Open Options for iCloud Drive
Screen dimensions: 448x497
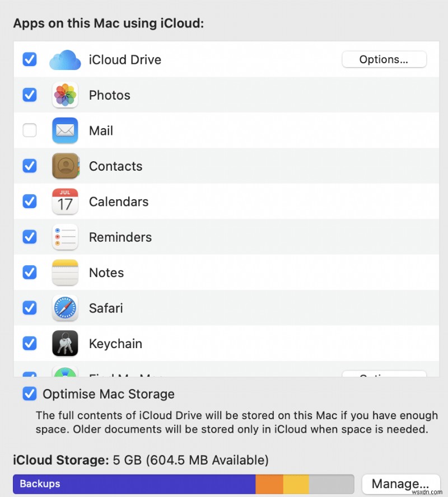384,59
